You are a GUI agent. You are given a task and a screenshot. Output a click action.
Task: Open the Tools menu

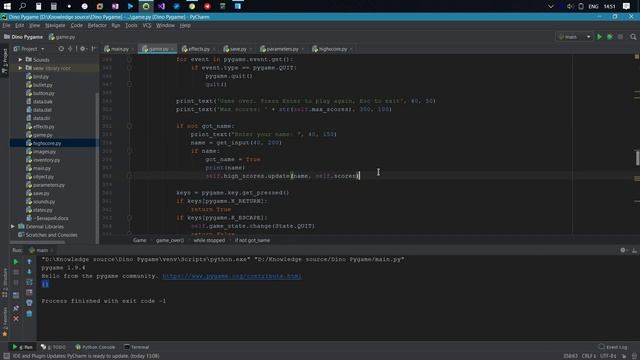point(131,25)
